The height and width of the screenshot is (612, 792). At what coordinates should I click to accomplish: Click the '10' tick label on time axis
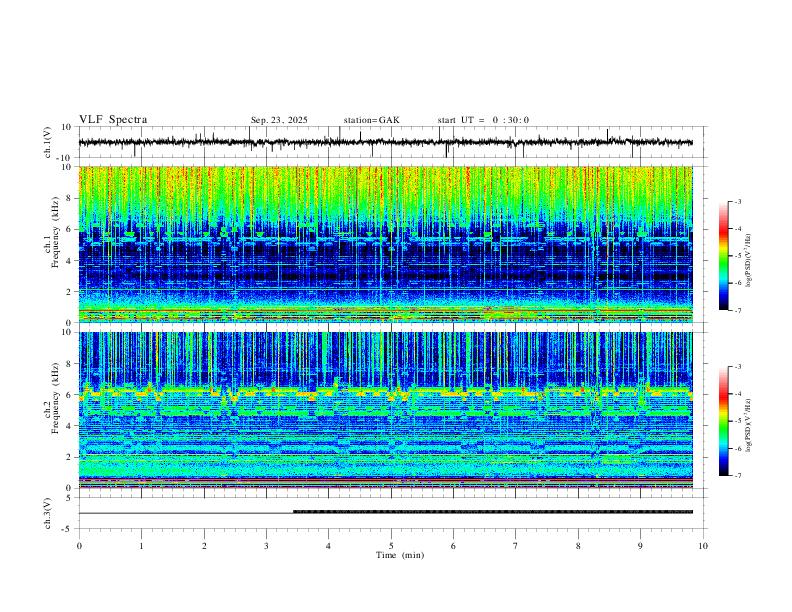(703, 546)
